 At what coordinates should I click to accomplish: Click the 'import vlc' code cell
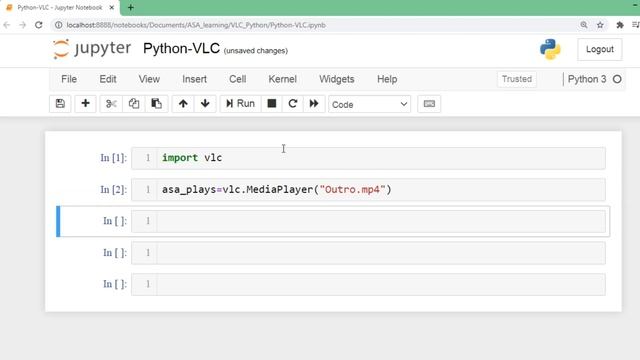coord(368,158)
